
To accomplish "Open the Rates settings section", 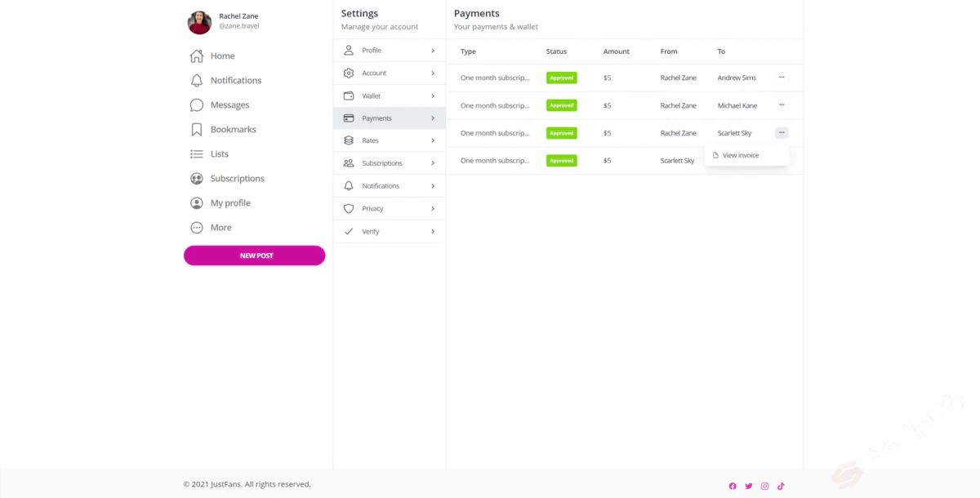I will (x=389, y=140).
